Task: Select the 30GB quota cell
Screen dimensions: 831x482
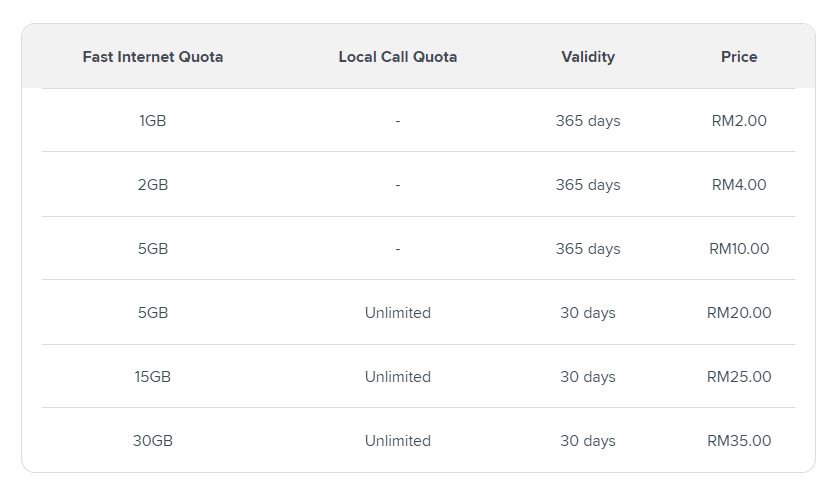Action: 153,441
